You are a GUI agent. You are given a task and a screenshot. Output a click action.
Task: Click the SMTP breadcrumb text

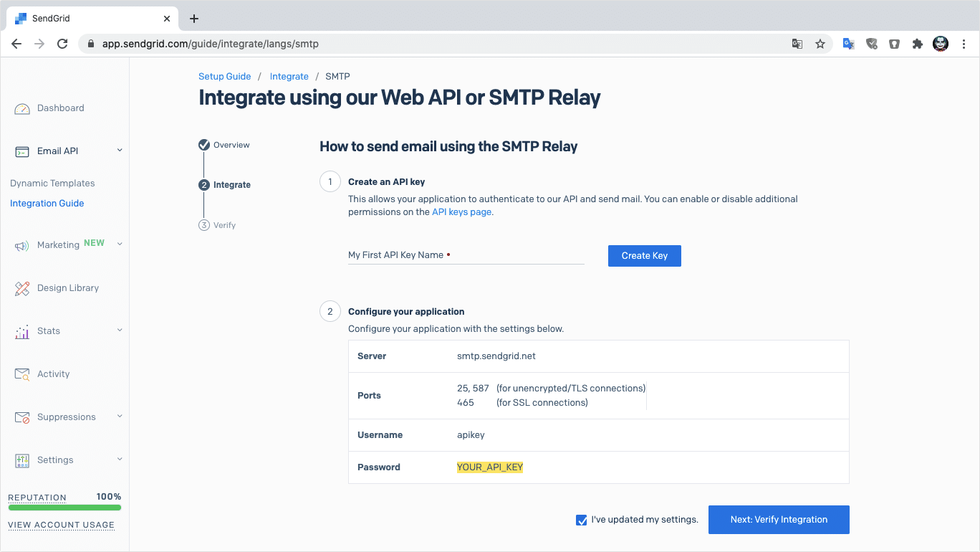pos(337,77)
